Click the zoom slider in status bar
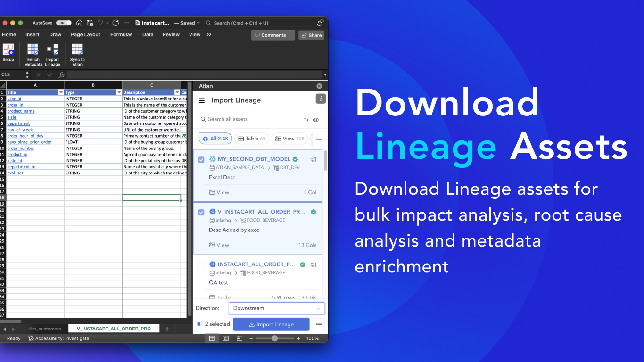 point(275,338)
